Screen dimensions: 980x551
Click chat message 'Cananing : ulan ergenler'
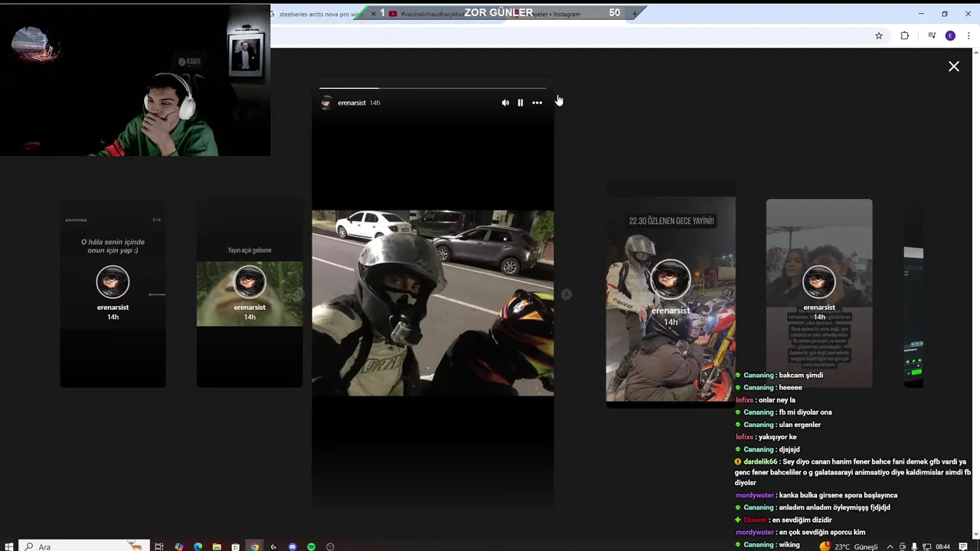point(778,424)
